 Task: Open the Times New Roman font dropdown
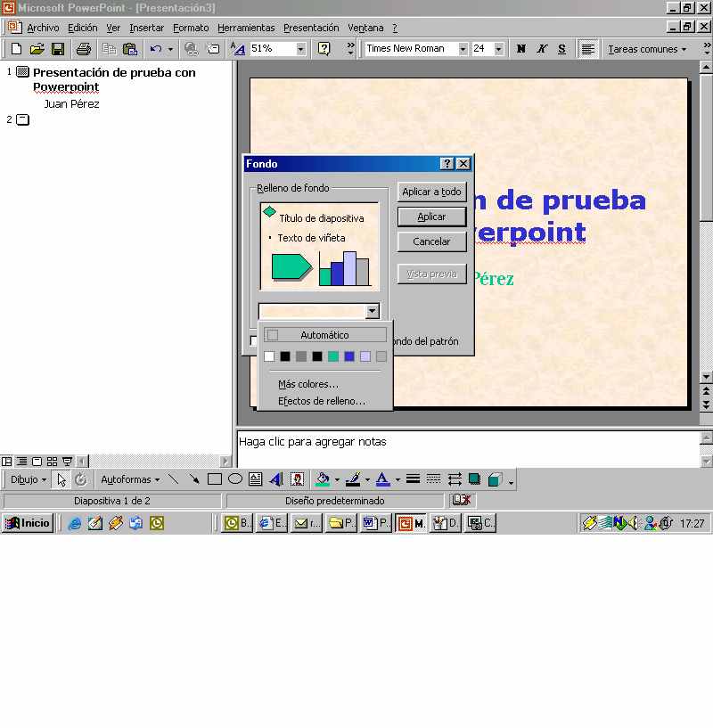[x=463, y=49]
